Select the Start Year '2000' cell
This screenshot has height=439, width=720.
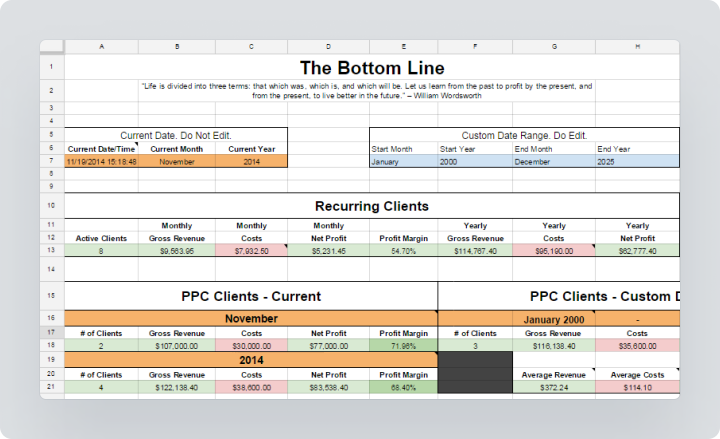point(475,161)
